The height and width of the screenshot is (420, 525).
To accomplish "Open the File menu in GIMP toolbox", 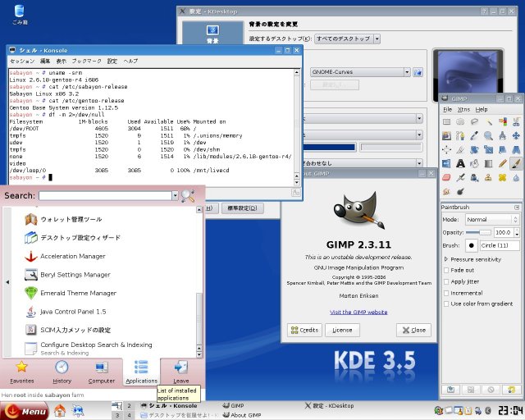I will coord(447,110).
